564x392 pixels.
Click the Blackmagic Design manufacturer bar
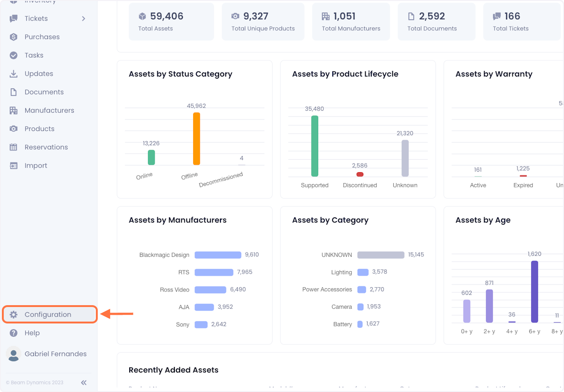(x=218, y=255)
